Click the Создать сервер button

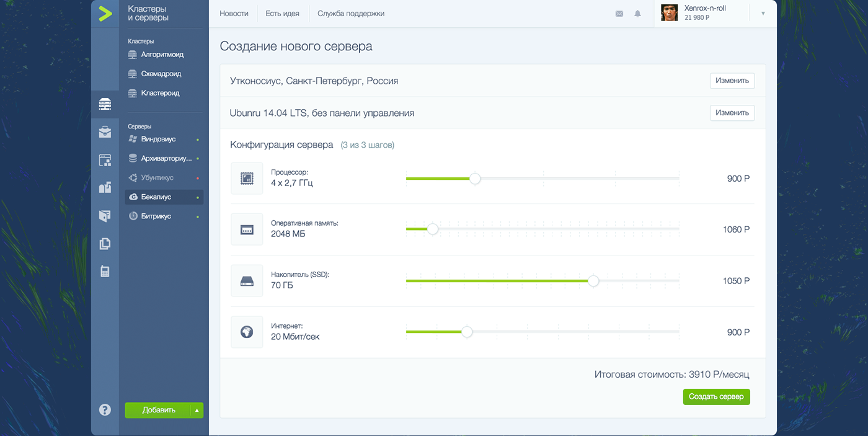[716, 397]
